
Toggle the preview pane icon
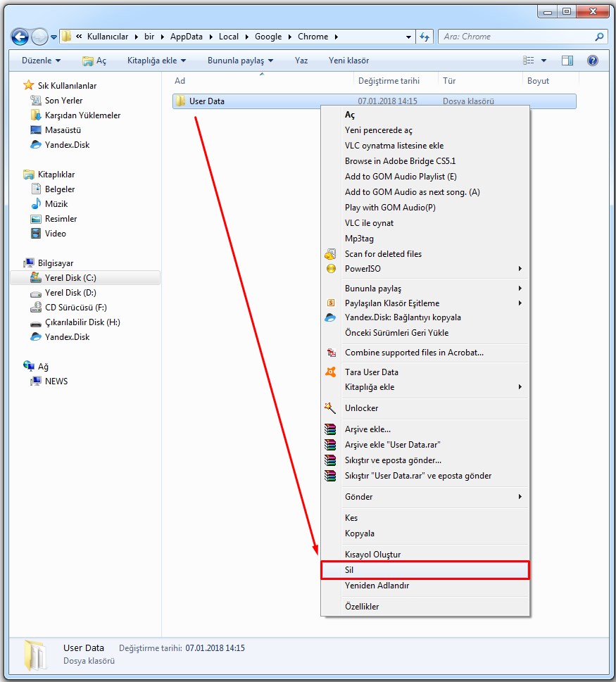click(567, 61)
